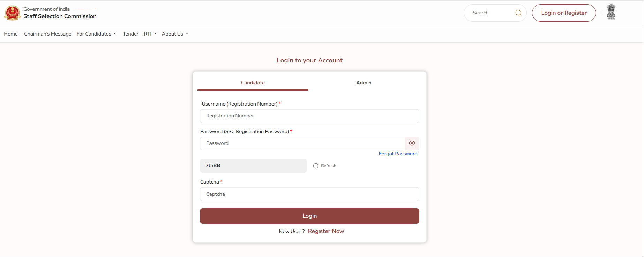Image resolution: width=644 pixels, height=257 pixels.
Task: Click the national emblem of India icon
Action: (x=611, y=12)
